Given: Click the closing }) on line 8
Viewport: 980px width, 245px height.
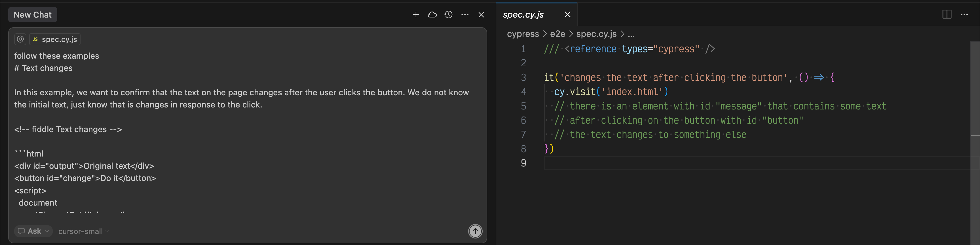Looking at the screenshot, I should point(549,149).
